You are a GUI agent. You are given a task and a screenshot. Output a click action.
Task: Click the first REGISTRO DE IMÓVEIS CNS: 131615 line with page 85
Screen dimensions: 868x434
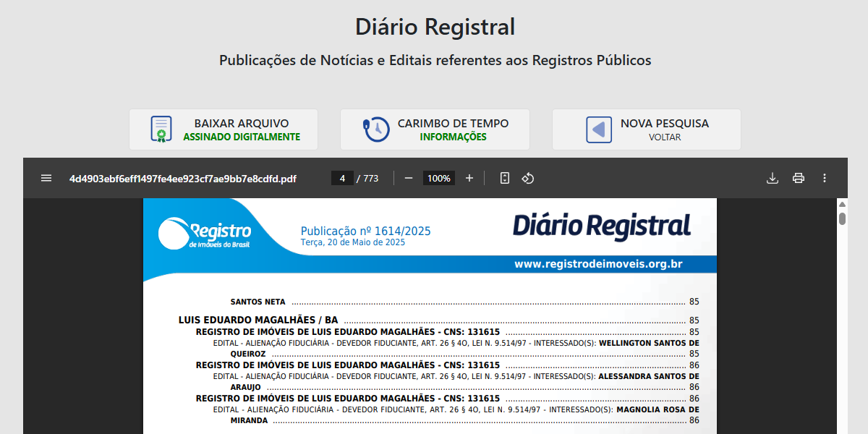pos(447,331)
